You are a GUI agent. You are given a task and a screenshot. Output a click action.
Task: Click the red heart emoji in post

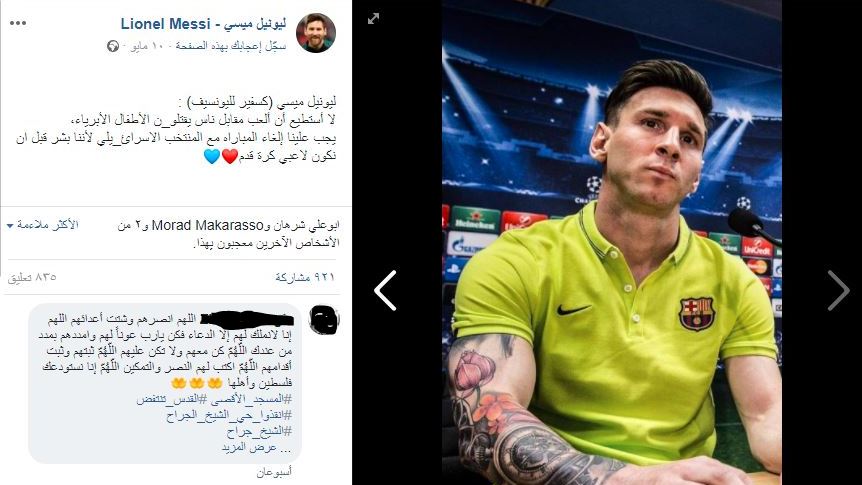[x=230, y=156]
